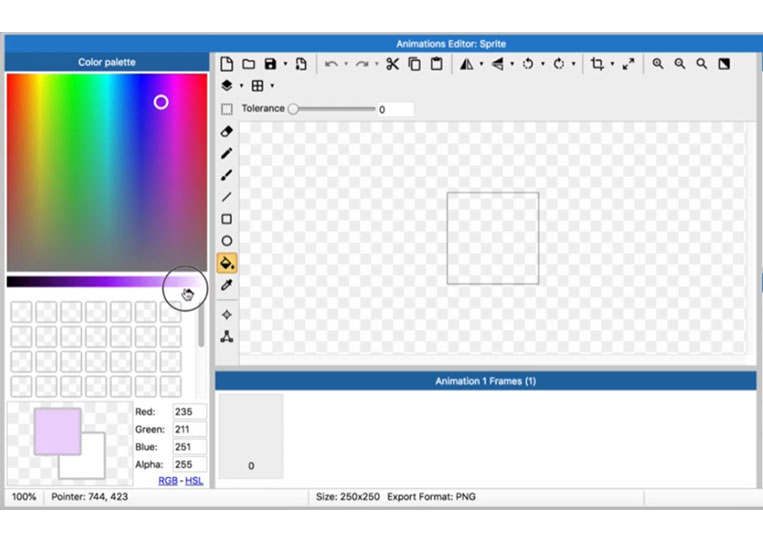This screenshot has width=763, height=541.
Task: Reset zoom to actual size
Action: click(x=702, y=64)
